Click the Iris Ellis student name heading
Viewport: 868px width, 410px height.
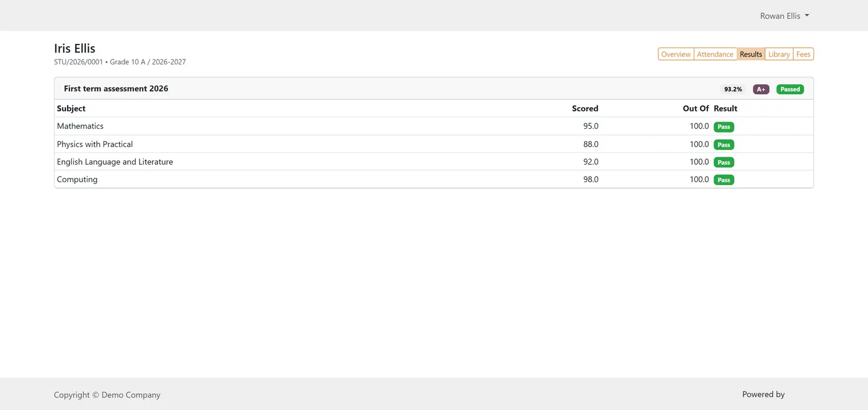(75, 48)
